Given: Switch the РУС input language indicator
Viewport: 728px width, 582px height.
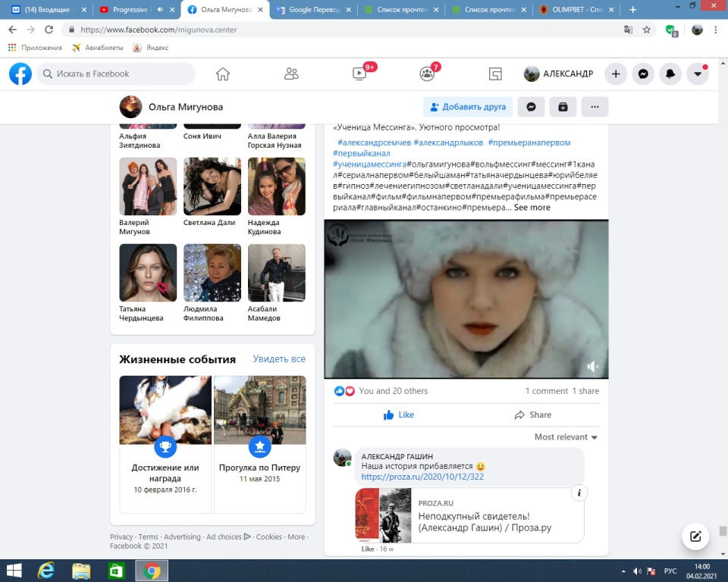Looking at the screenshot, I should click(x=670, y=571).
